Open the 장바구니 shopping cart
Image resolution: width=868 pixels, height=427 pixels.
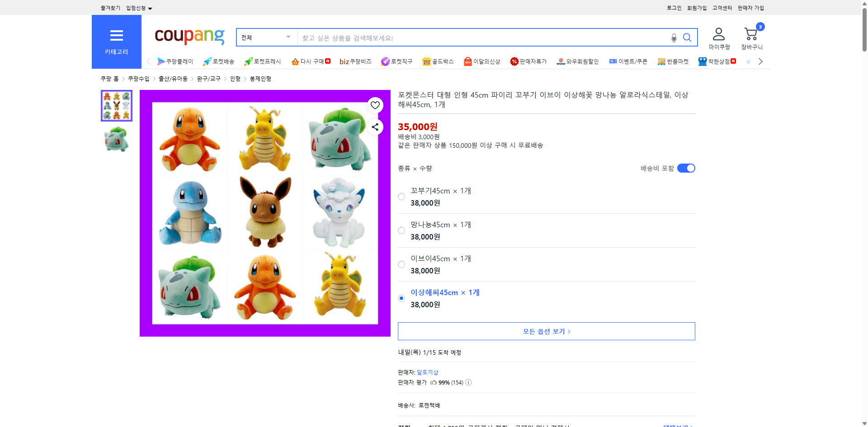tap(751, 34)
